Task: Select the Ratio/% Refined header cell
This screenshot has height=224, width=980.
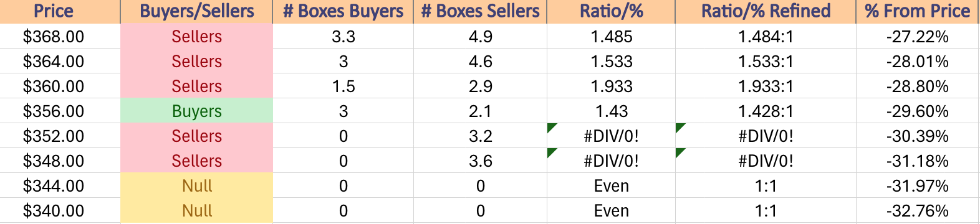Action: coord(766,11)
